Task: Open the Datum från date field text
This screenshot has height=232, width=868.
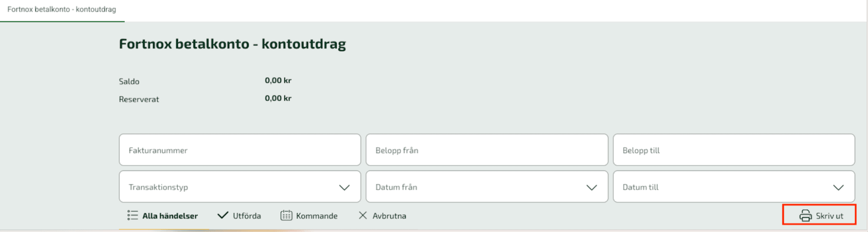Action: coord(396,187)
